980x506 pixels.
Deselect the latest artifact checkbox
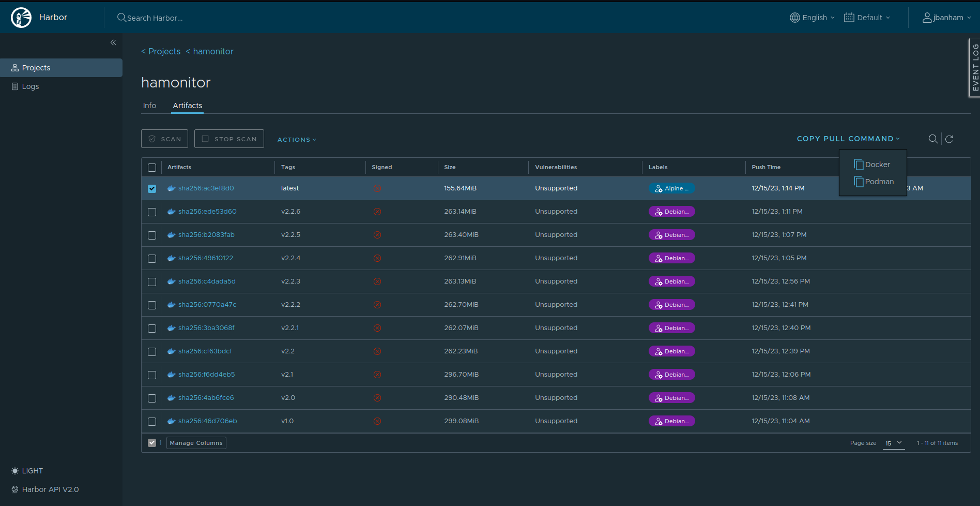151,188
